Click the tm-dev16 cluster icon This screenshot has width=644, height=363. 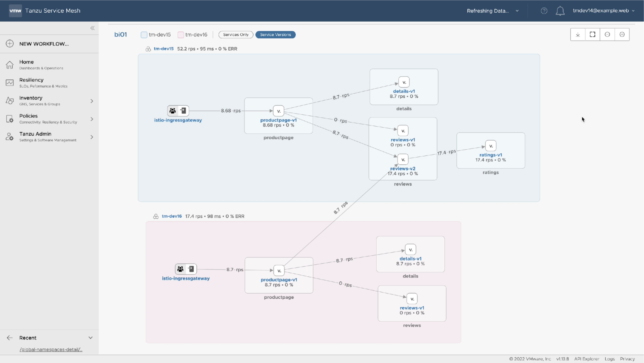(x=156, y=216)
